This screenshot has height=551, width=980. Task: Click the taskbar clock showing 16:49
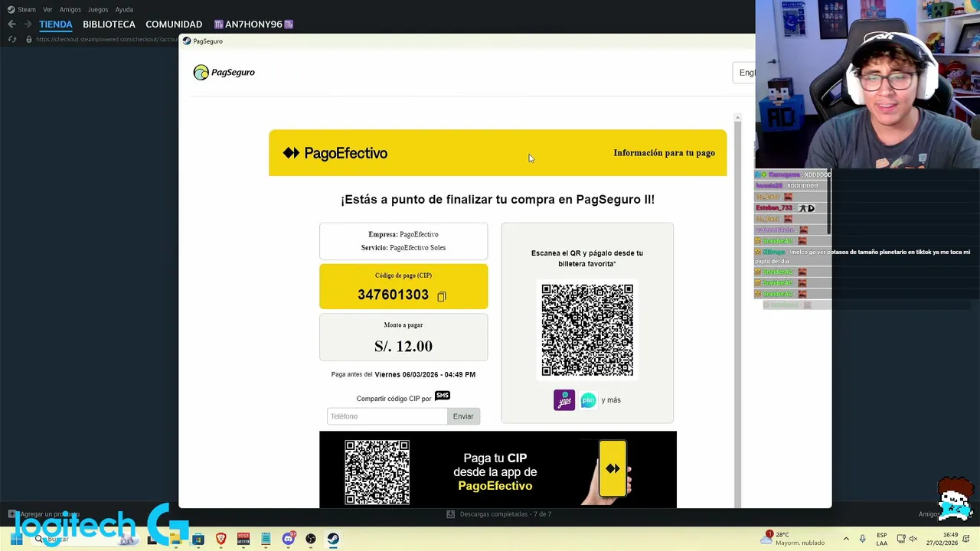point(942,539)
